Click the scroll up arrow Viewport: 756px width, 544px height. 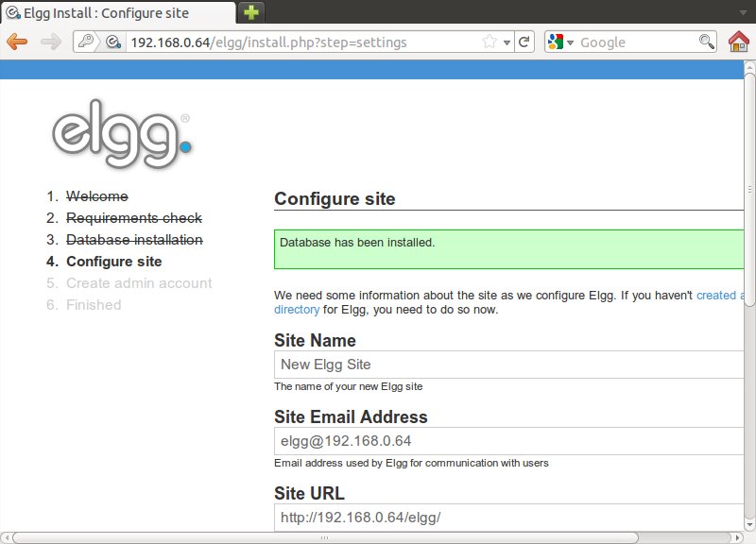[749, 65]
